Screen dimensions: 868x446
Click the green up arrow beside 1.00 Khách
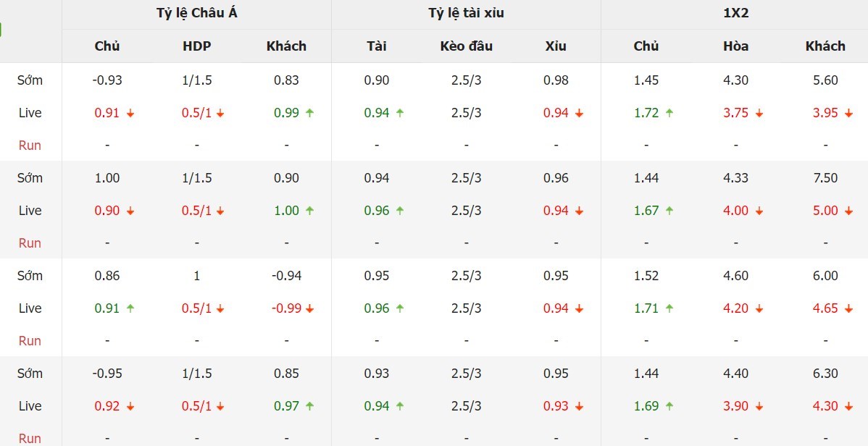(x=309, y=211)
